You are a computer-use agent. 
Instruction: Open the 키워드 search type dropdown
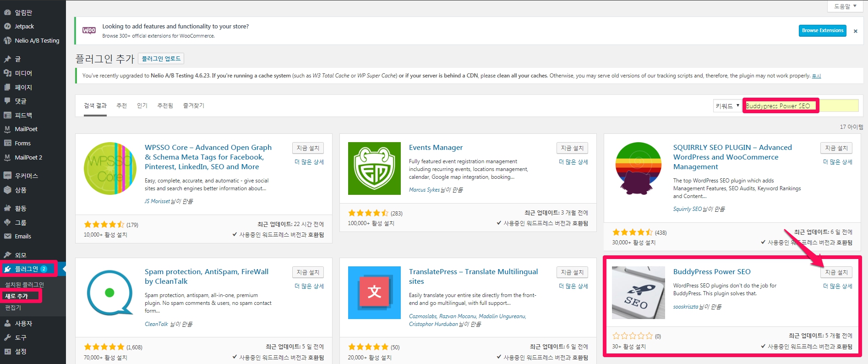coord(727,106)
